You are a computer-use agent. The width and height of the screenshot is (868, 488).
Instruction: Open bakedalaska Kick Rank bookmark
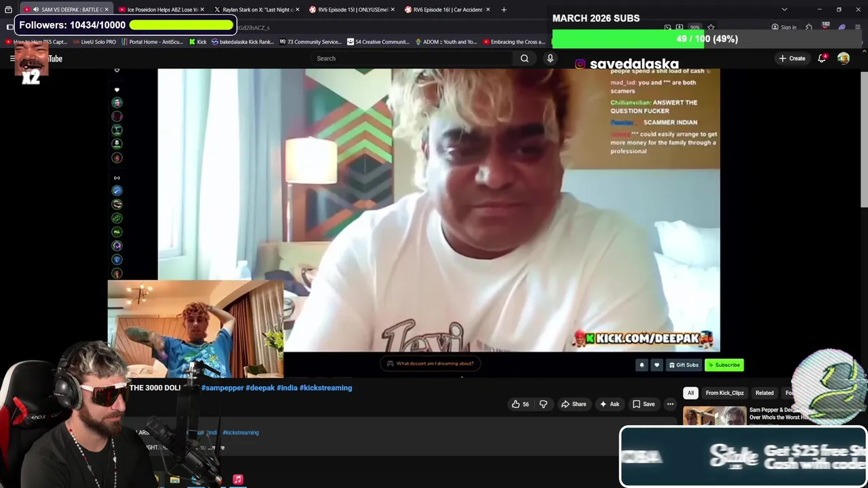(x=243, y=42)
